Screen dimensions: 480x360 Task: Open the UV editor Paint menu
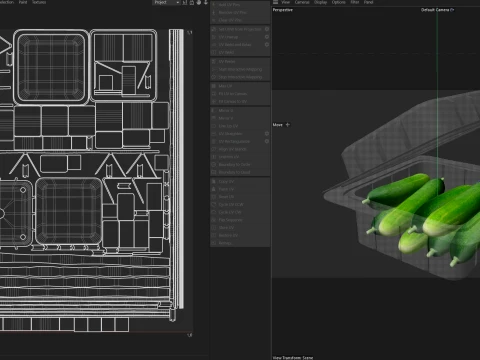(x=23, y=2)
